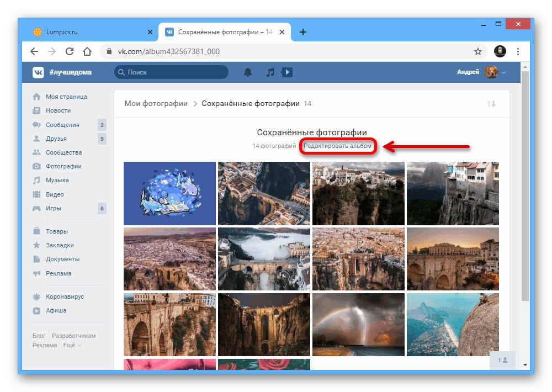Open a new browser tab
Screen dimensions: 552x392
302,32
